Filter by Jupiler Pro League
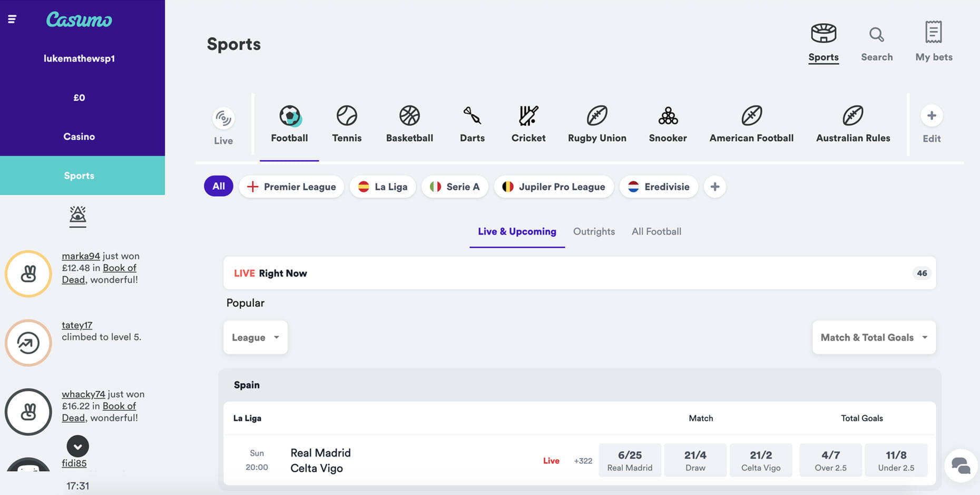 pyautogui.click(x=554, y=187)
